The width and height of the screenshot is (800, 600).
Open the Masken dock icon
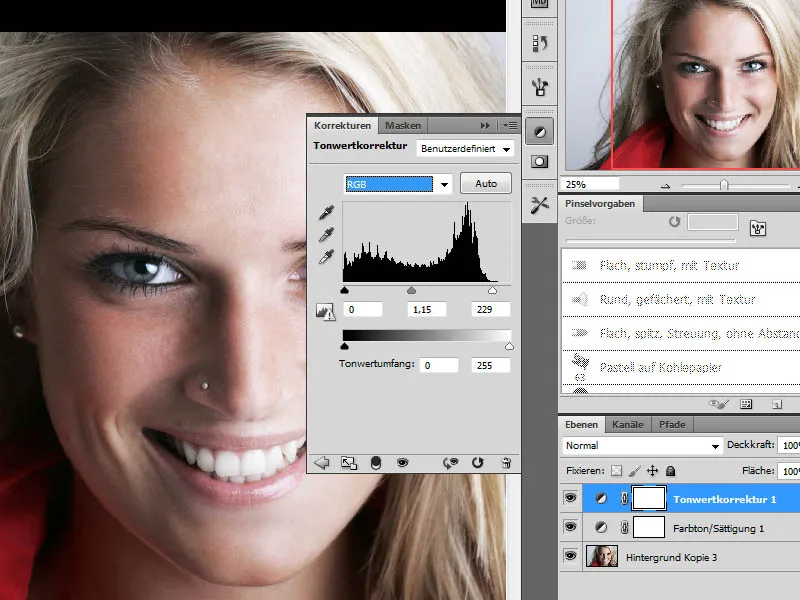pyautogui.click(x=539, y=162)
